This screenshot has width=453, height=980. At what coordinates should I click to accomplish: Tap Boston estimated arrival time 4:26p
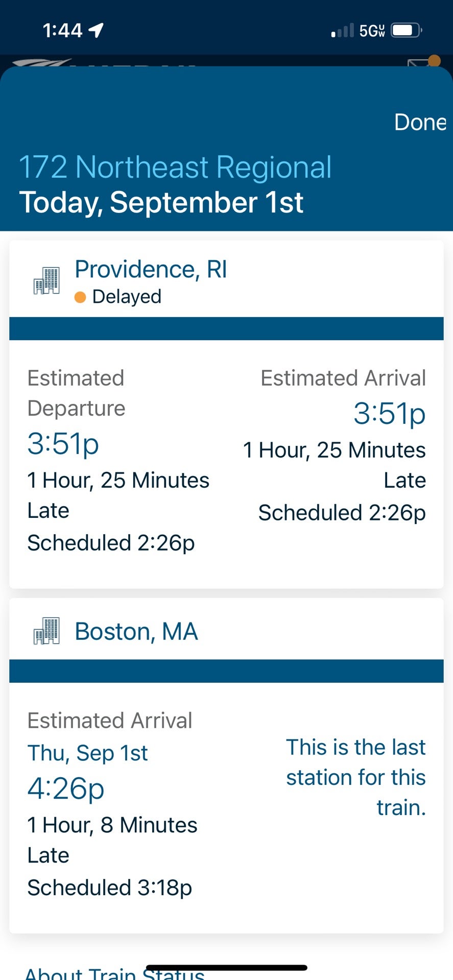pyautogui.click(x=66, y=788)
